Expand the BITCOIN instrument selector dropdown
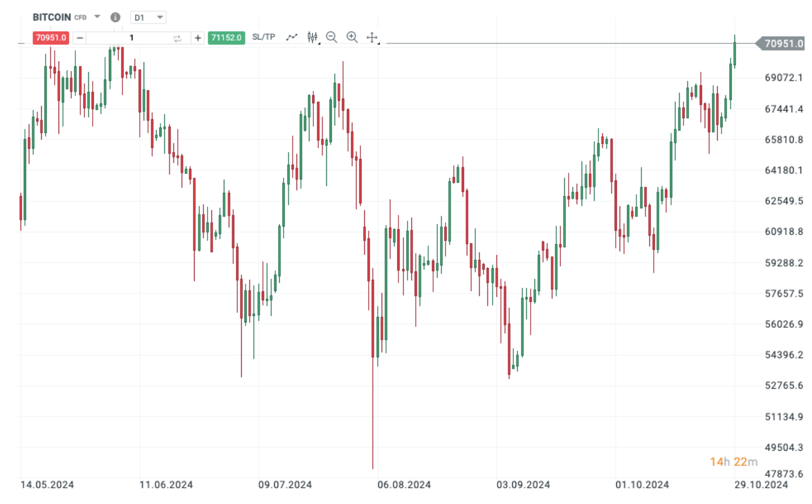 tap(96, 17)
